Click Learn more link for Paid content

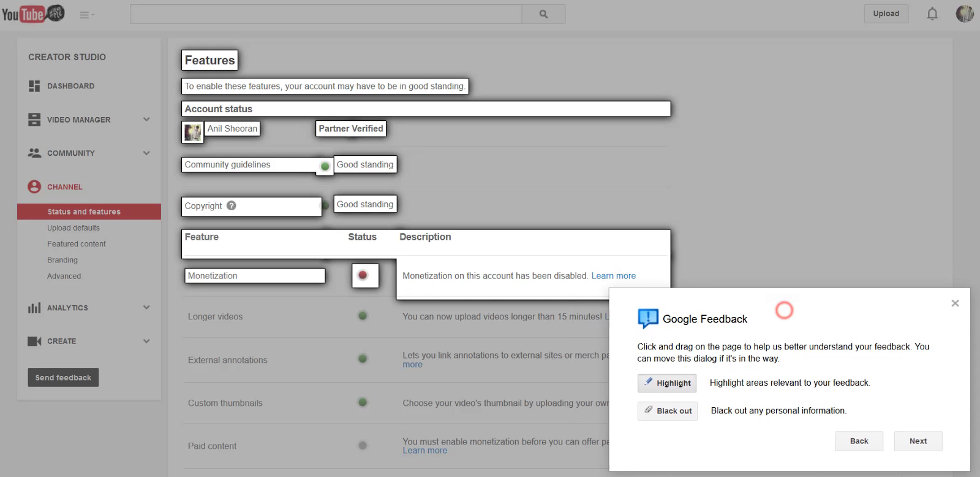coord(425,451)
